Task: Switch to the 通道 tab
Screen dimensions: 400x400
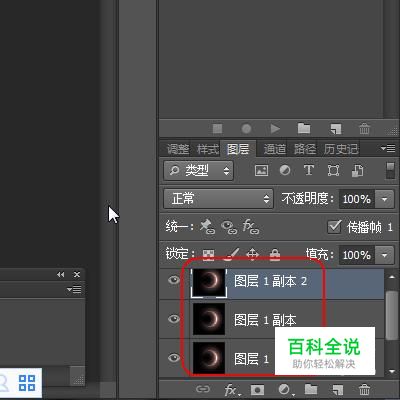Action: click(x=275, y=149)
